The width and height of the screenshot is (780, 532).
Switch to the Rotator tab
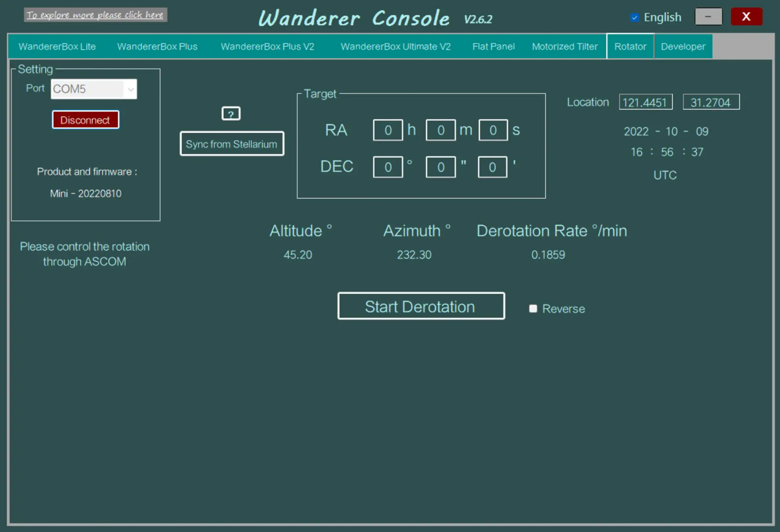point(630,46)
